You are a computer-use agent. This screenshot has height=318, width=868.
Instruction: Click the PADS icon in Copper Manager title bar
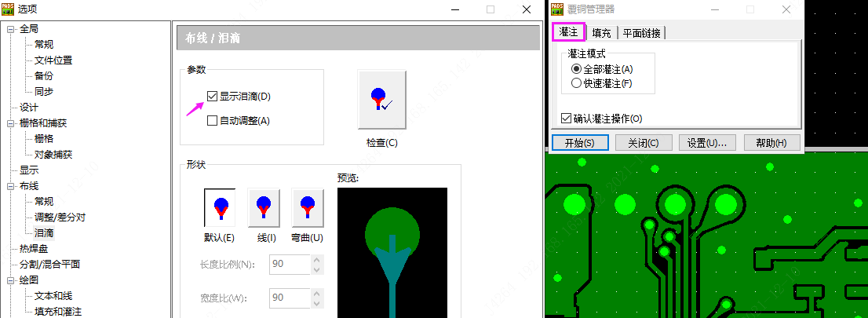(556, 9)
